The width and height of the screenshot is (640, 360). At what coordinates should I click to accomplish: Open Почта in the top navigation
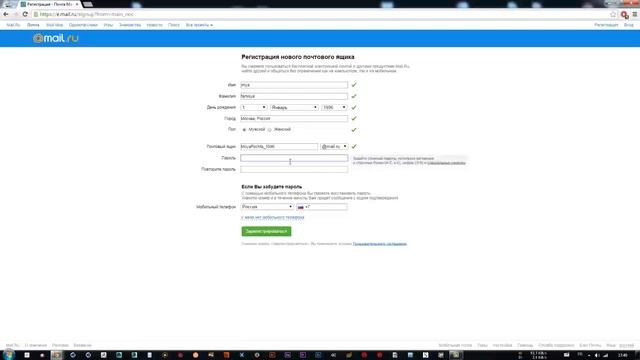click(33, 25)
